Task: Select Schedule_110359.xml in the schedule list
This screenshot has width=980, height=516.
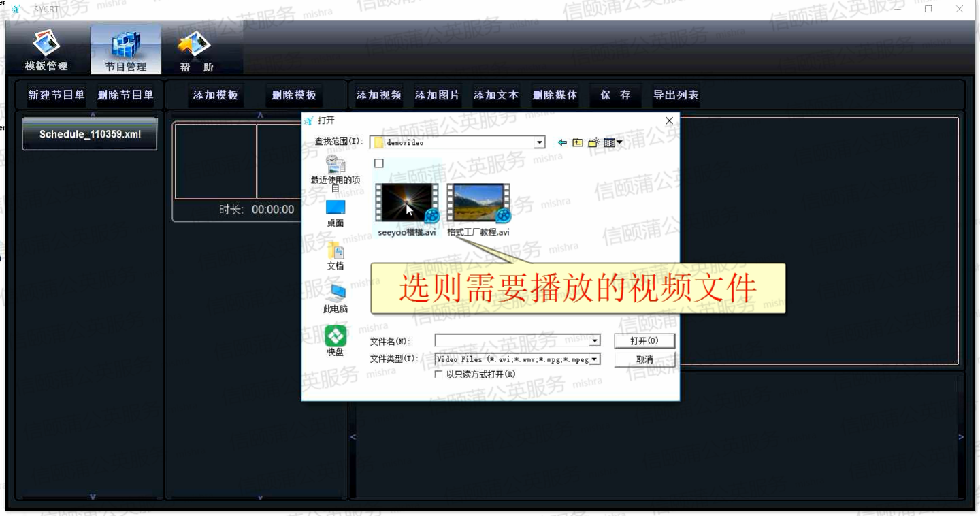Action: tap(90, 134)
